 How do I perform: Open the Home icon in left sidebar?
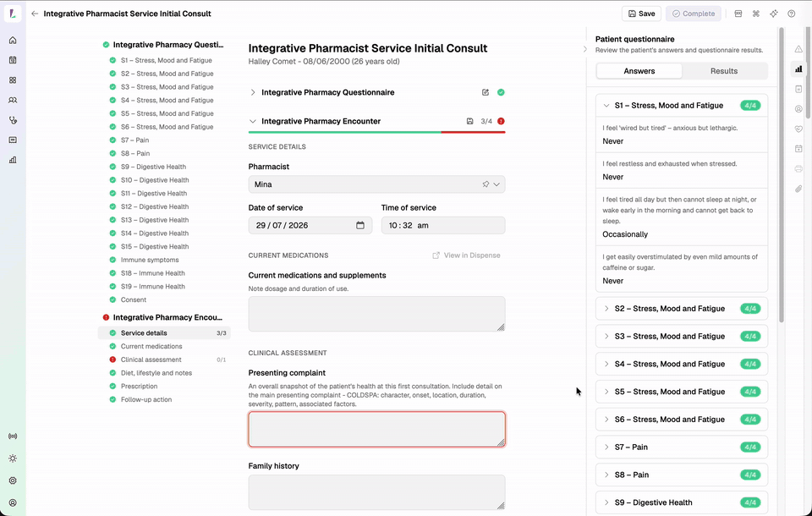13,41
